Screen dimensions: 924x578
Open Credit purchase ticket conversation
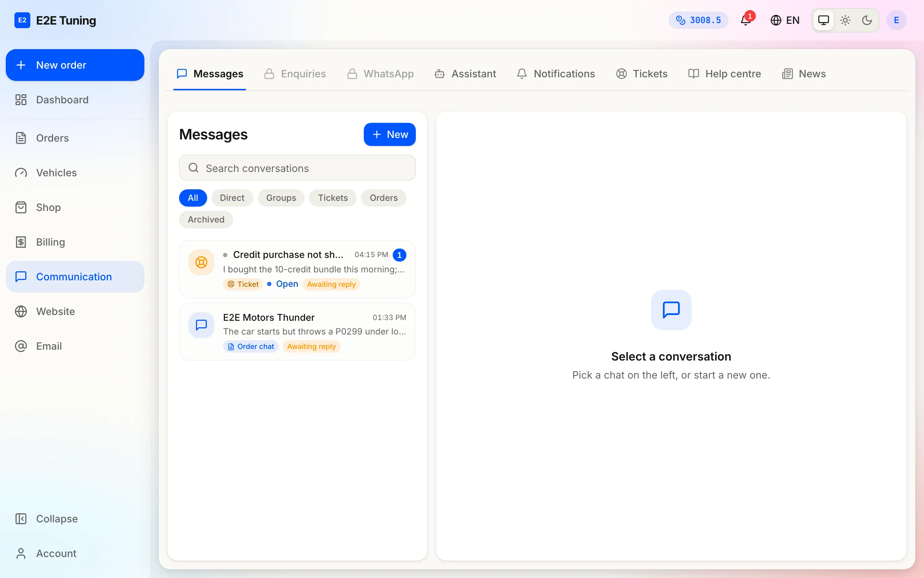(297, 269)
